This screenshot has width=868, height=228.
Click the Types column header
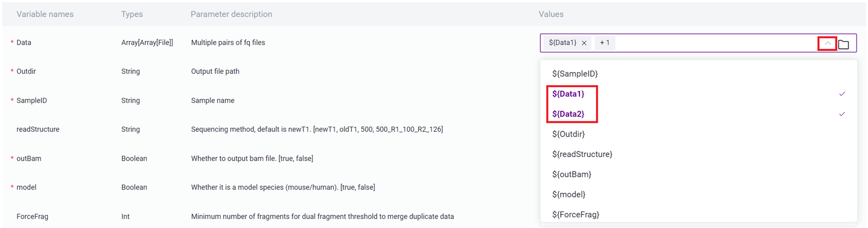point(132,14)
